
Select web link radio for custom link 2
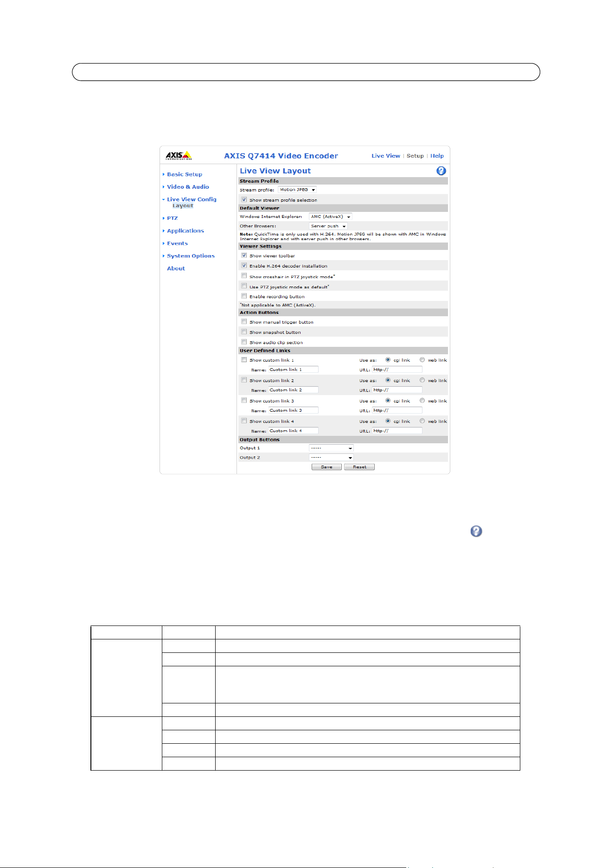coord(422,380)
